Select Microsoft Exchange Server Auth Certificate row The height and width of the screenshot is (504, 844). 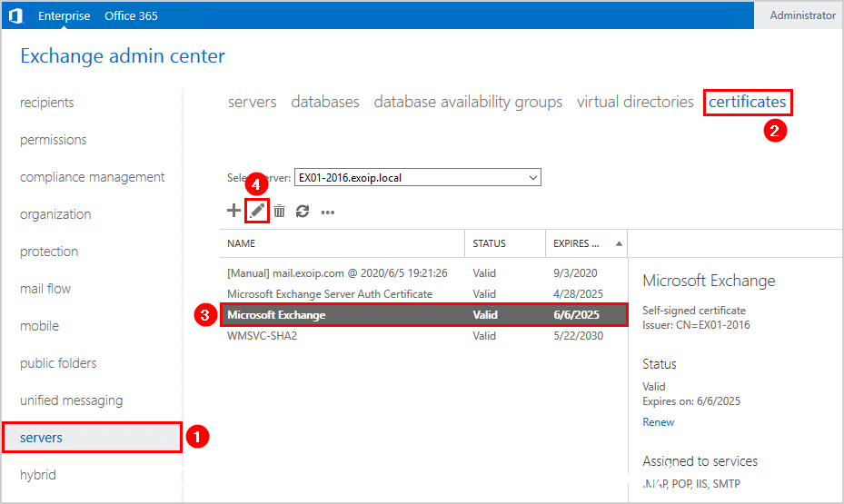[x=423, y=294]
